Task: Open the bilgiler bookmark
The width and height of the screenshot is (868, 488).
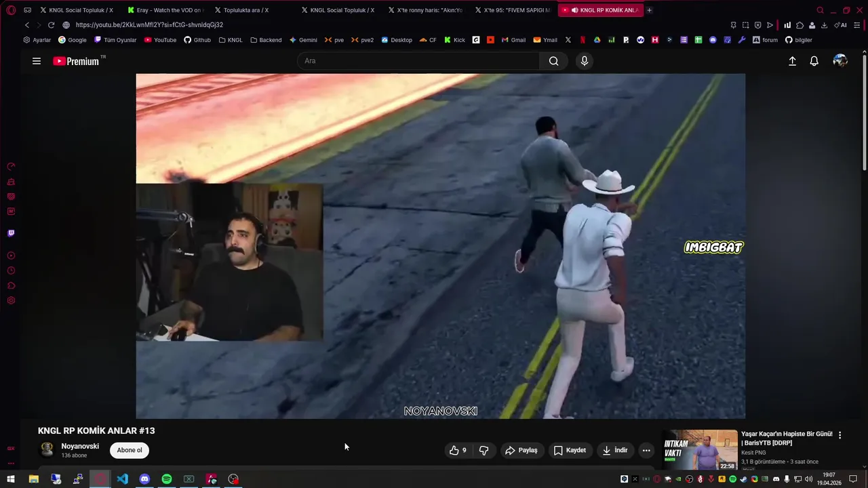Action: pyautogui.click(x=799, y=40)
